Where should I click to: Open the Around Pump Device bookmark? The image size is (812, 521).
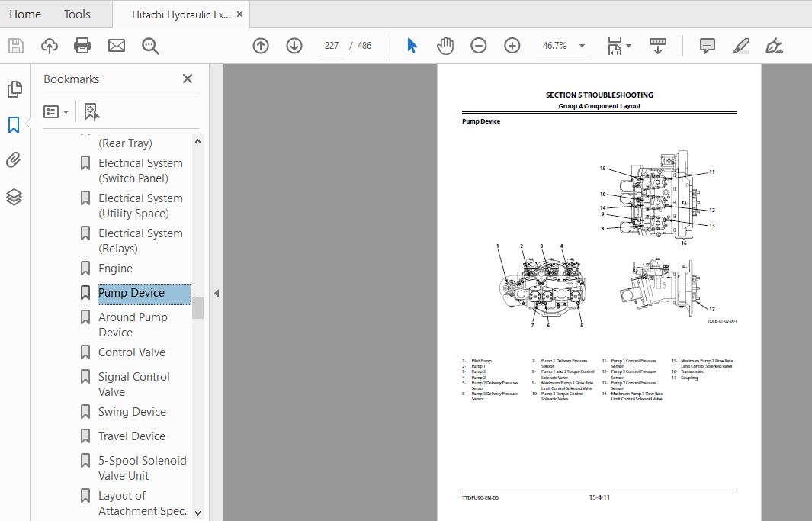133,325
